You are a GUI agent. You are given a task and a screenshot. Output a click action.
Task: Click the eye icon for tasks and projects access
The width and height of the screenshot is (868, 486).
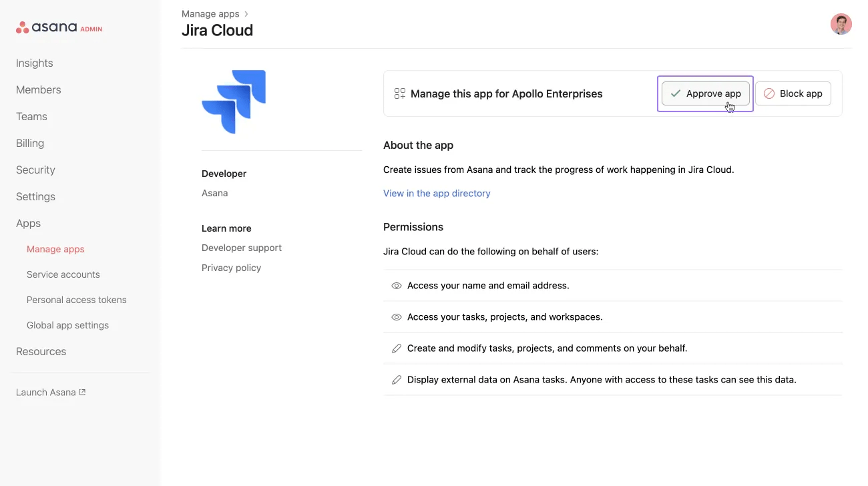coord(396,317)
